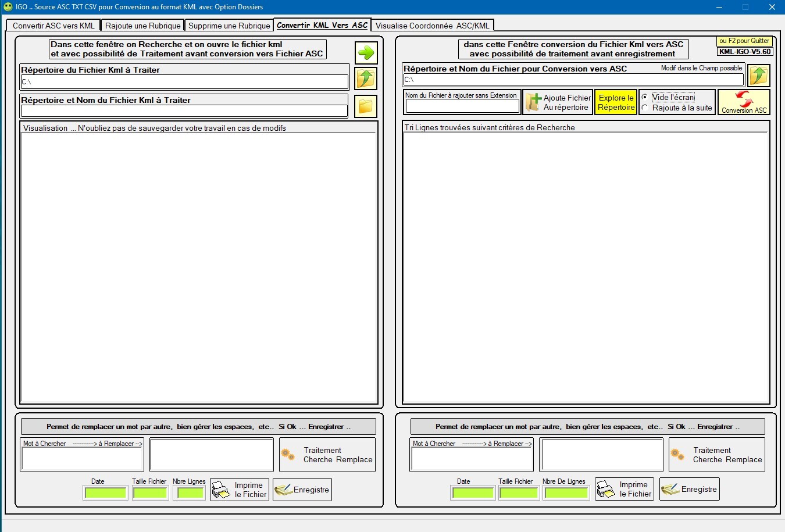Click the Permet de remplacer banner in the ASC conversion panel
785x532 pixels.
click(x=587, y=426)
